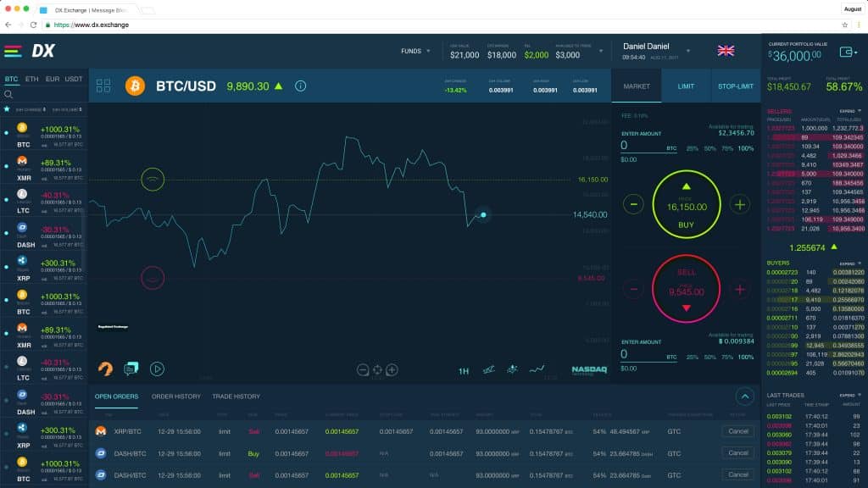
Task: Click the play replay icon below the chart
Action: point(158,369)
